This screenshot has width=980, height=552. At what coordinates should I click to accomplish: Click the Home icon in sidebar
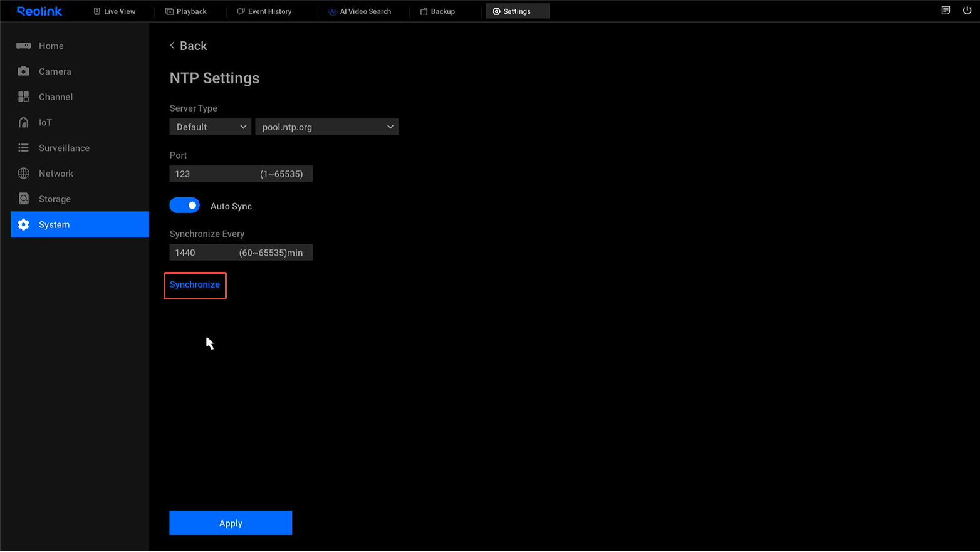(23, 46)
